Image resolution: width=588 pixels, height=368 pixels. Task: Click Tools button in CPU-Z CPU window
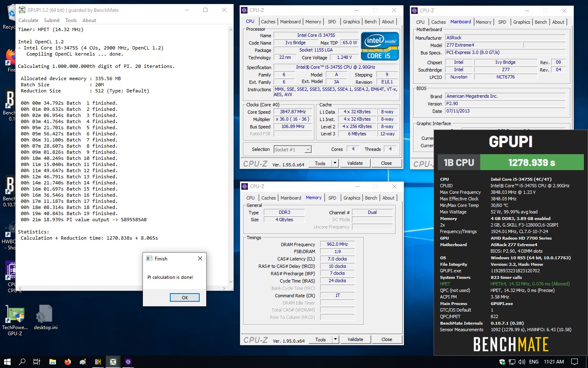(x=320, y=163)
